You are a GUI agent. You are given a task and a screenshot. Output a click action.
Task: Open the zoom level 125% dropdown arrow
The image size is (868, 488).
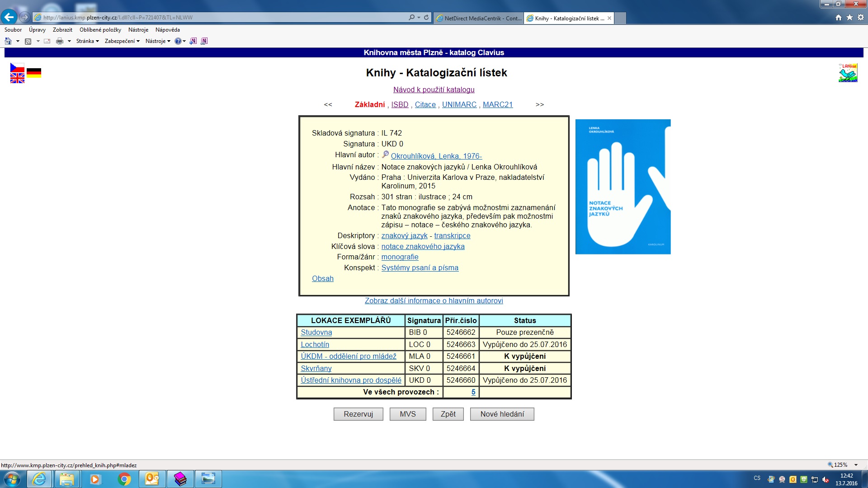pos(856,465)
